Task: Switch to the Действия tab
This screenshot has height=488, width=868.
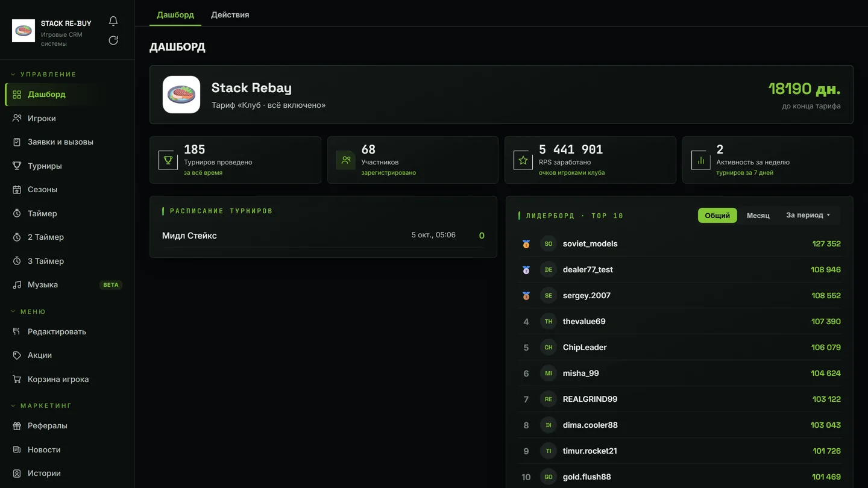Action: [230, 14]
